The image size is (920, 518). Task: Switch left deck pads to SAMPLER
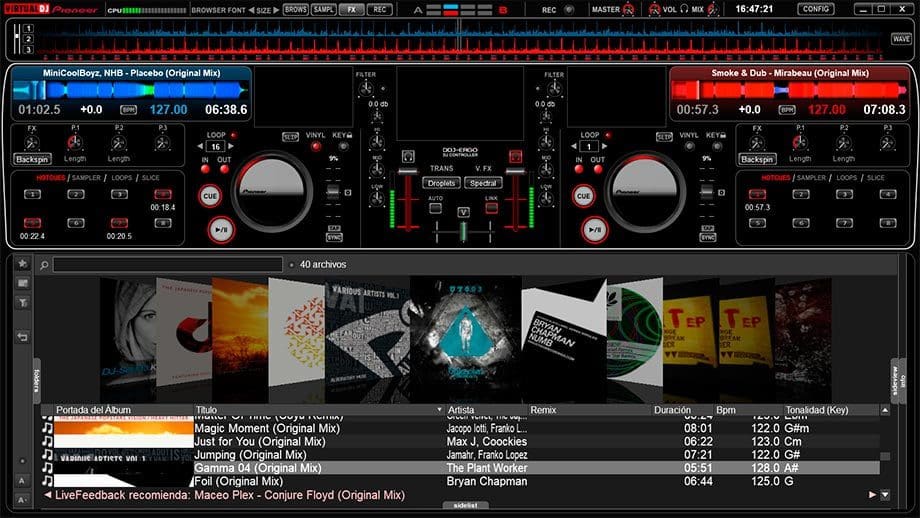(x=86, y=178)
